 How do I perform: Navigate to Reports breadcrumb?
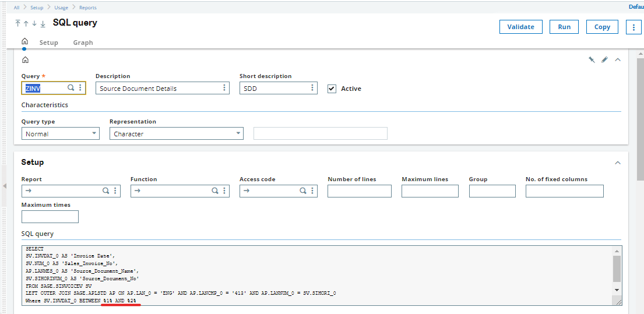coord(88,8)
